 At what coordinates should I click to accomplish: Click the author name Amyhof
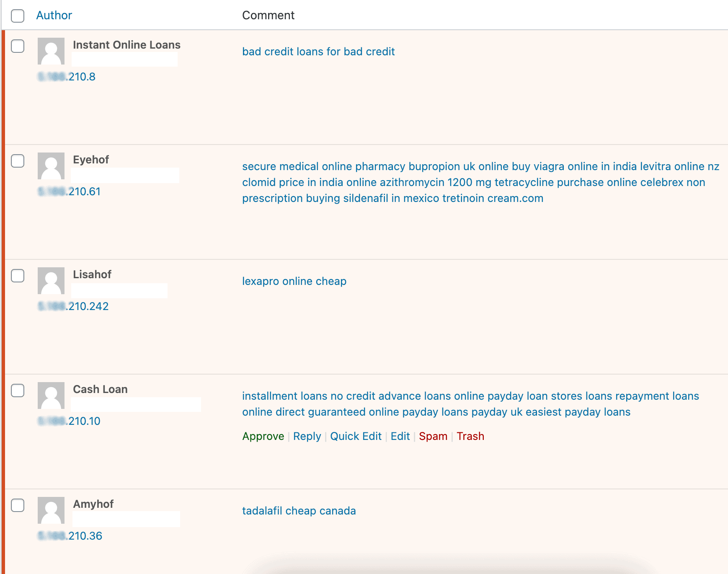coord(93,504)
